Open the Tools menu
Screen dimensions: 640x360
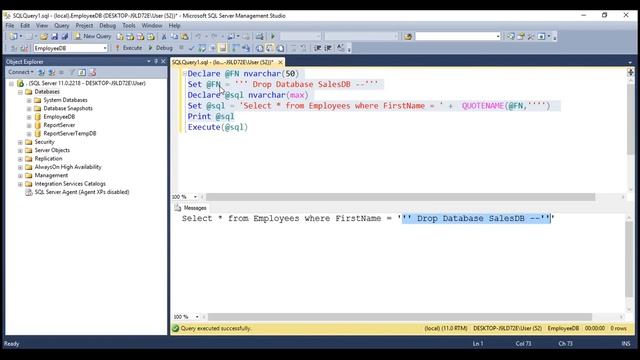(129, 25)
